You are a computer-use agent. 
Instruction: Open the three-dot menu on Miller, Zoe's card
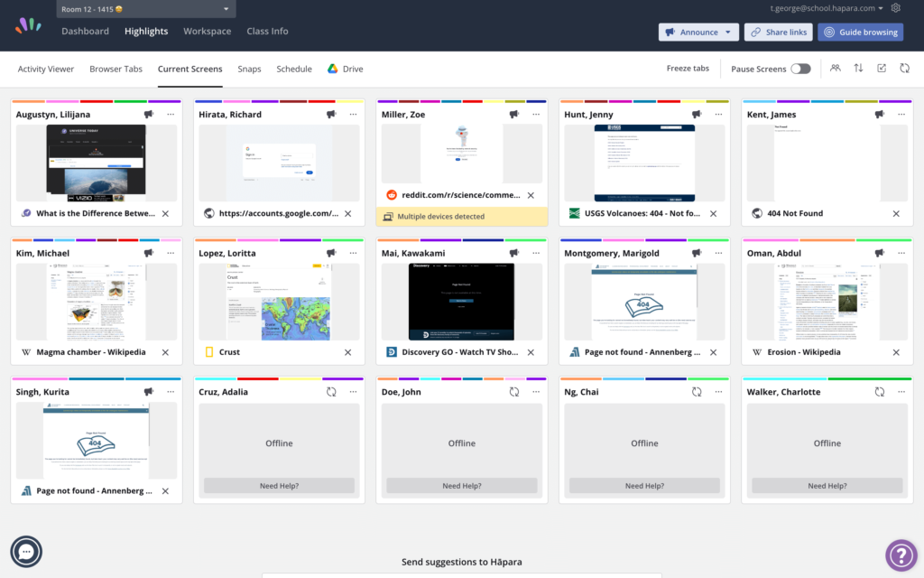[535, 114]
